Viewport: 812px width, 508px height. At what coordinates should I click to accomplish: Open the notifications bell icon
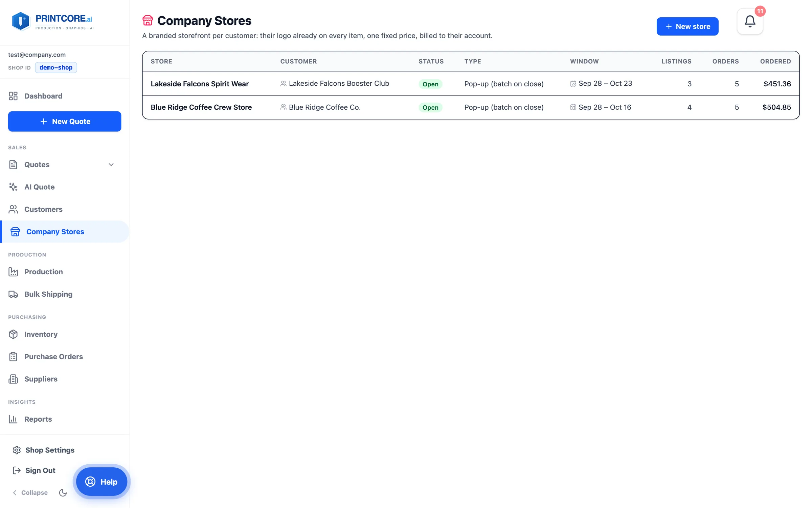[x=750, y=22]
